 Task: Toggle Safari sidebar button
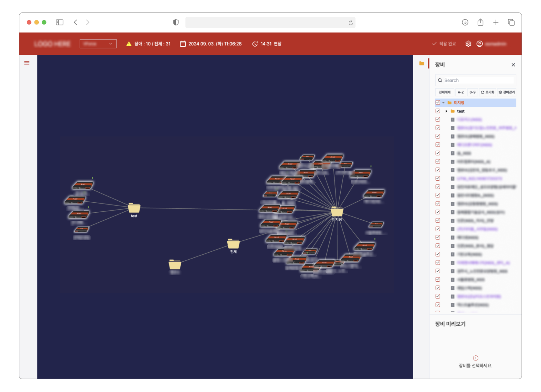click(x=60, y=22)
